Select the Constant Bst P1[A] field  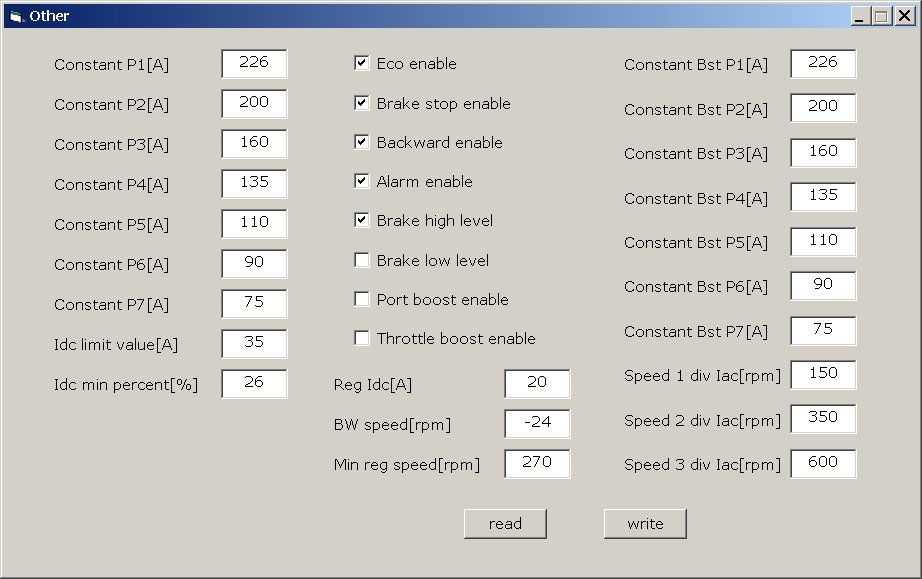pos(823,63)
